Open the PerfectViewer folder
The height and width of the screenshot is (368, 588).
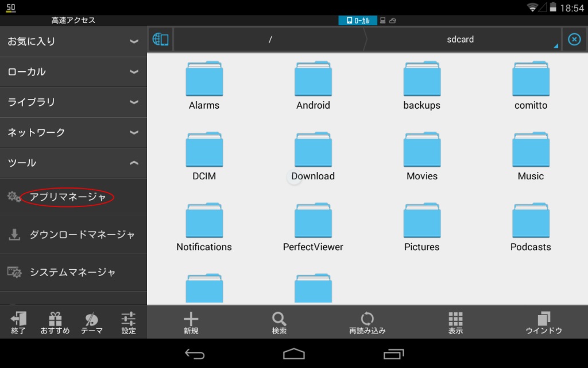point(313,227)
